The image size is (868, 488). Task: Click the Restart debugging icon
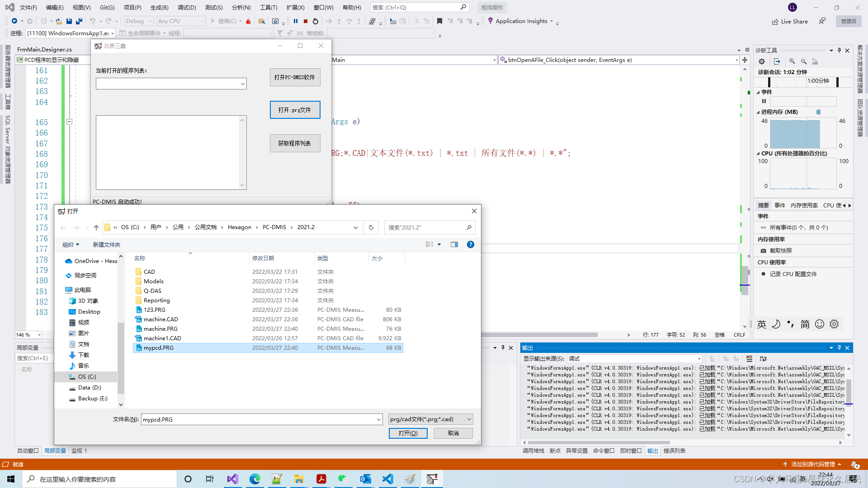(316, 21)
